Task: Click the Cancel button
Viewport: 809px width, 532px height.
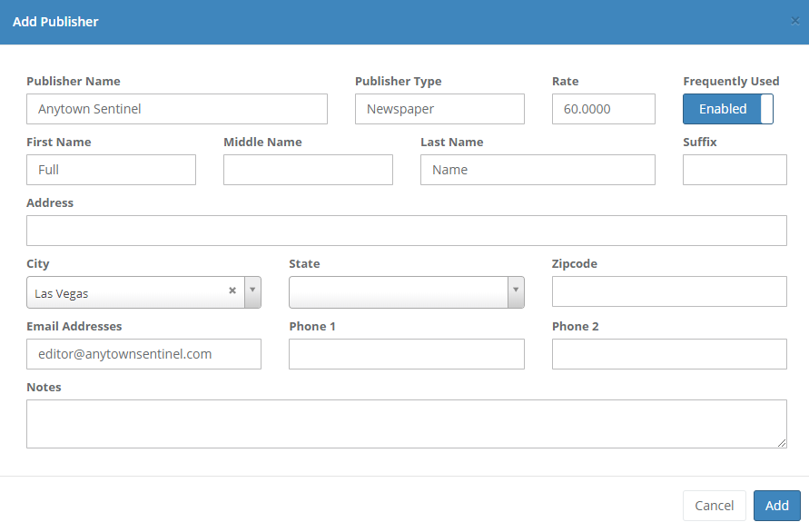Action: coord(714,506)
